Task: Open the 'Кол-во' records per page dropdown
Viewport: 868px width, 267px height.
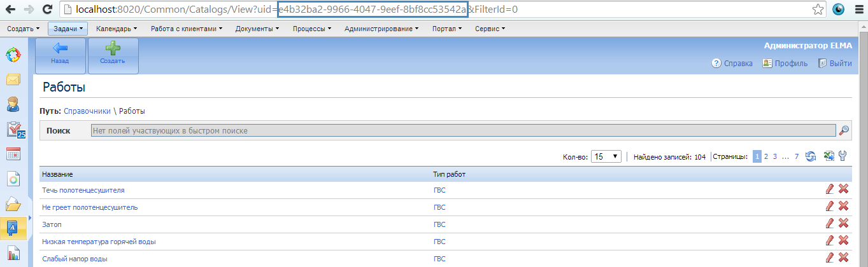Action: point(606,156)
